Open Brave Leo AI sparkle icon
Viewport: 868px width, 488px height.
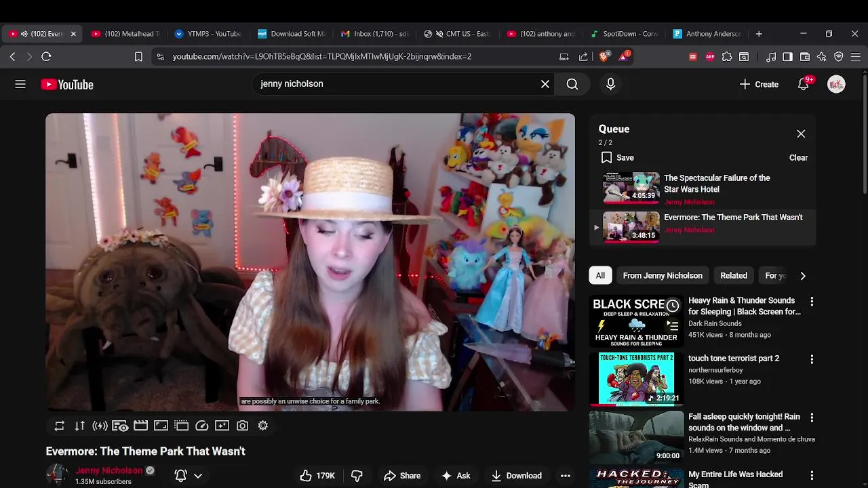[x=822, y=57]
